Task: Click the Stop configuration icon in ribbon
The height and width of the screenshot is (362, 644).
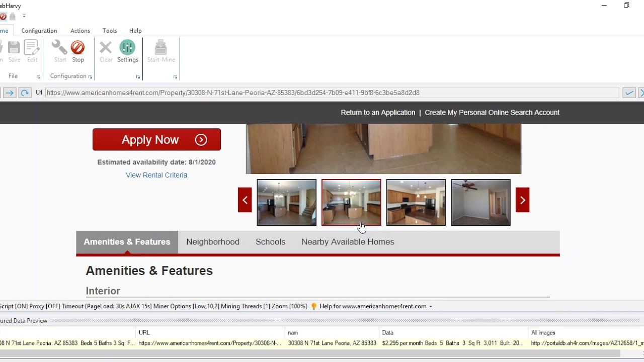Action: [x=77, y=48]
